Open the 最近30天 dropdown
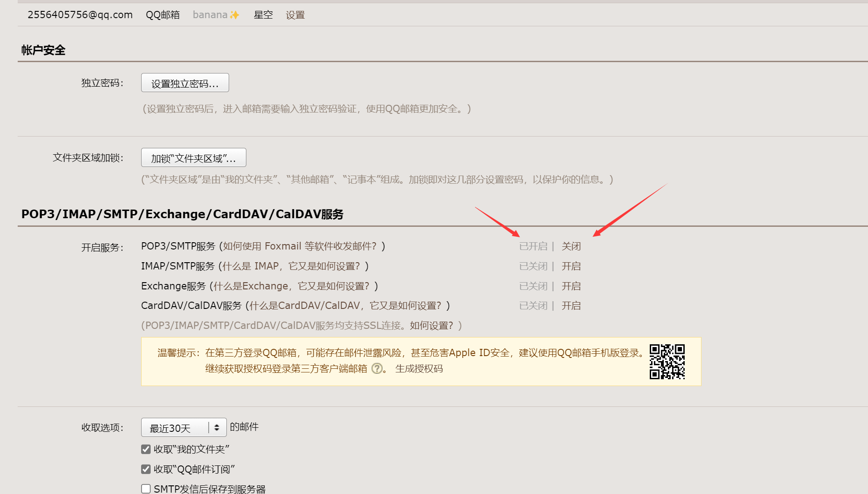Image resolution: width=868 pixels, height=494 pixels. 184,427
